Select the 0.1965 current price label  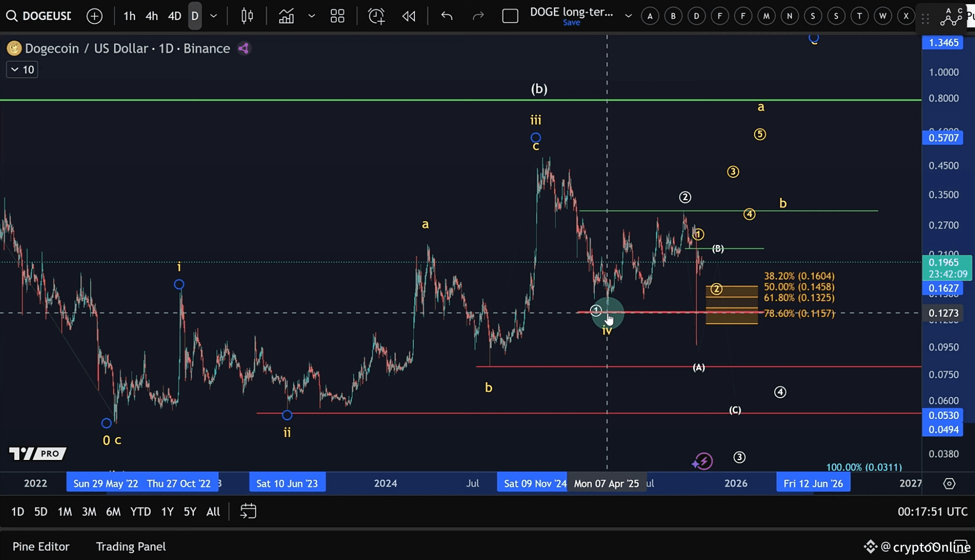point(947,268)
